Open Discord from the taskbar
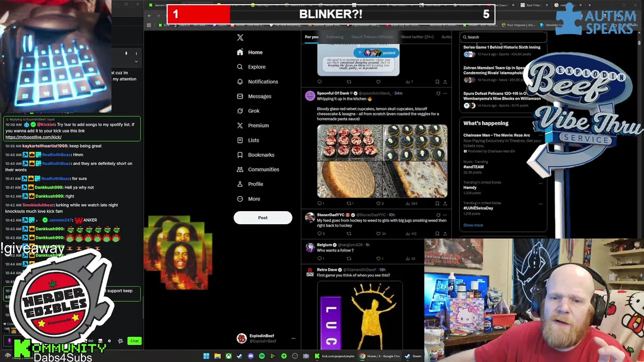 click(x=251, y=356)
